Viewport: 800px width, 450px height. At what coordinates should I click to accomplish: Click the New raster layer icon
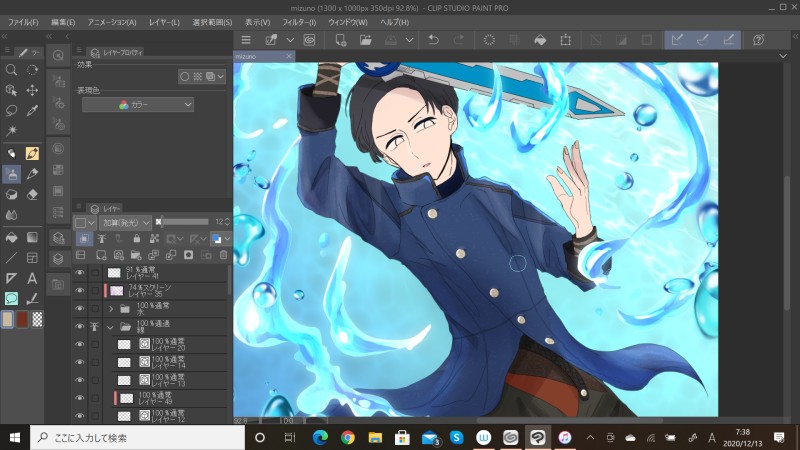pos(101,255)
